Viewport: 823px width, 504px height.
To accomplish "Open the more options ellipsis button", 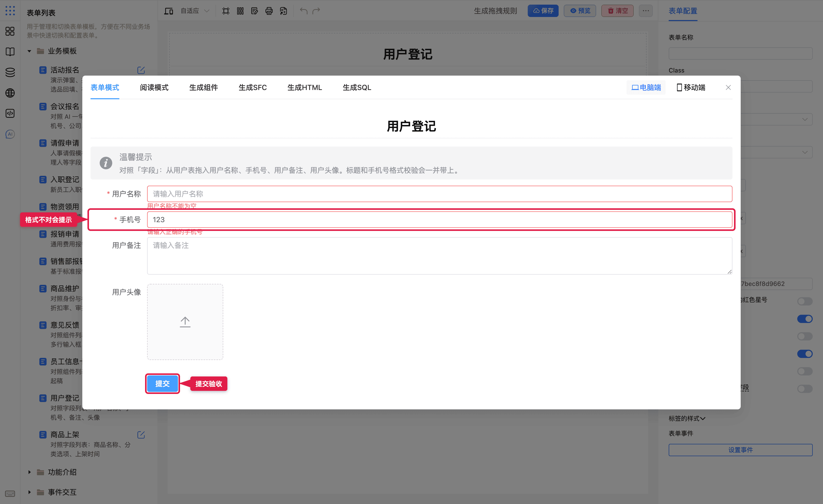I will click(646, 11).
